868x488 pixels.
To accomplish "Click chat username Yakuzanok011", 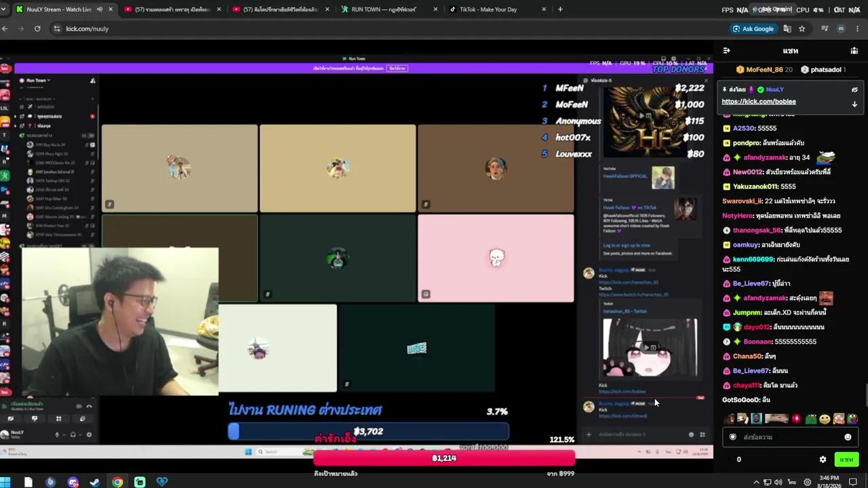I will pyautogui.click(x=755, y=186).
